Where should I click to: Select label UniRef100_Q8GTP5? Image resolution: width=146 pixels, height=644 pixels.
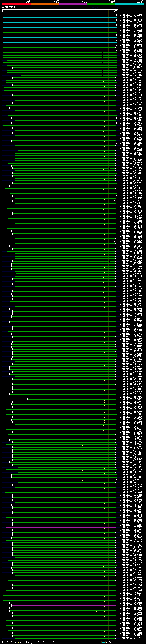pos(131,636)
